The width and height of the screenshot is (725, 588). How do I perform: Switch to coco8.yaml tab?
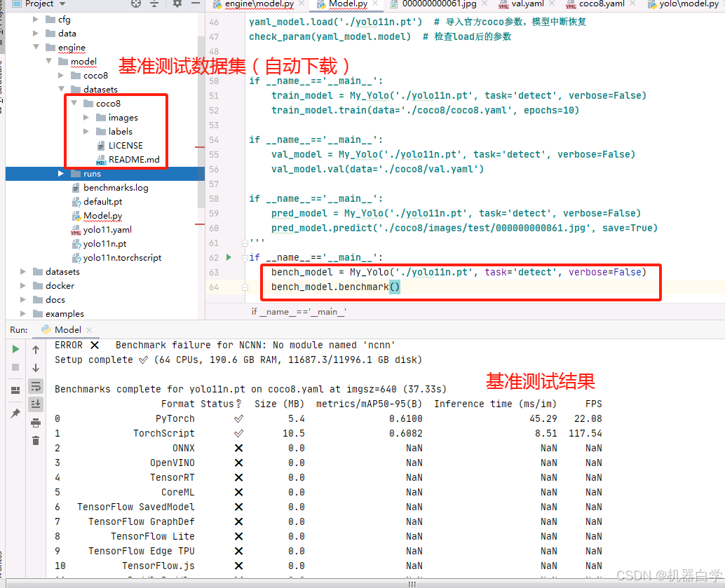[x=602, y=4]
